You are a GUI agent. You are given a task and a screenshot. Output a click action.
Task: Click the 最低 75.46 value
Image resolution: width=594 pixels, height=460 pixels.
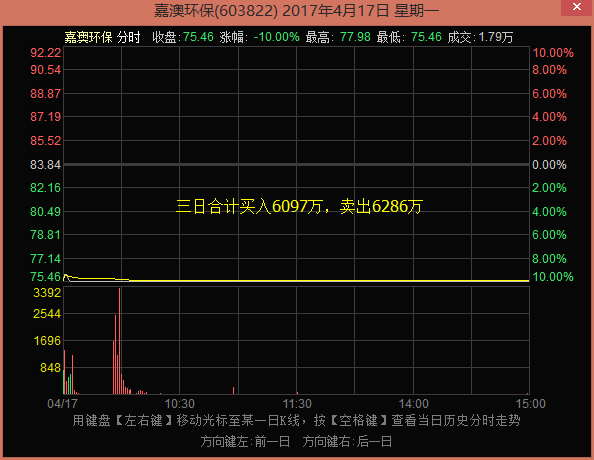tap(426, 37)
